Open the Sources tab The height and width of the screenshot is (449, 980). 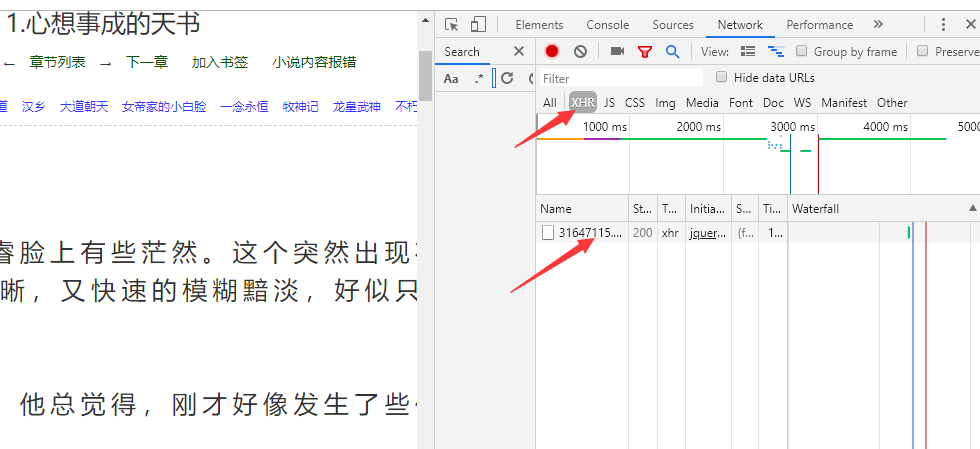tap(672, 25)
